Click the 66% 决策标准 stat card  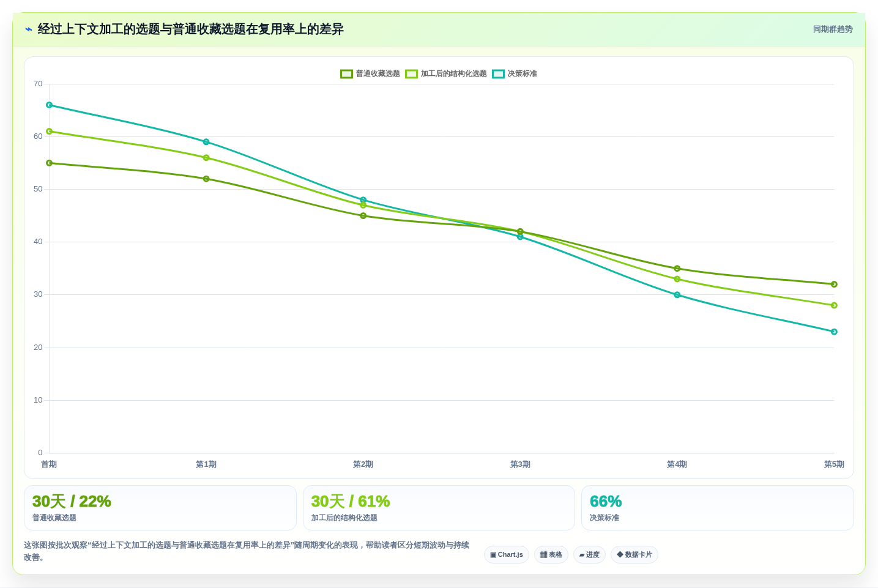click(718, 508)
